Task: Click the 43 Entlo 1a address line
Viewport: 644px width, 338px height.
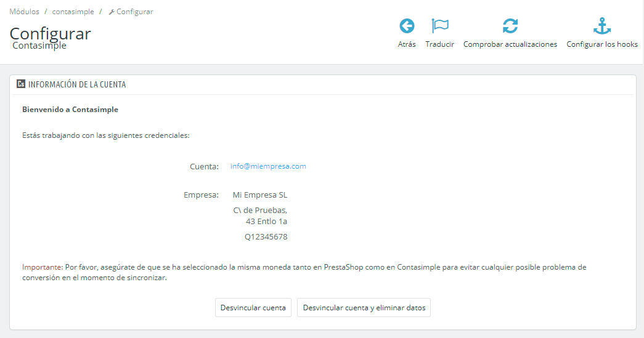Action: click(x=267, y=222)
